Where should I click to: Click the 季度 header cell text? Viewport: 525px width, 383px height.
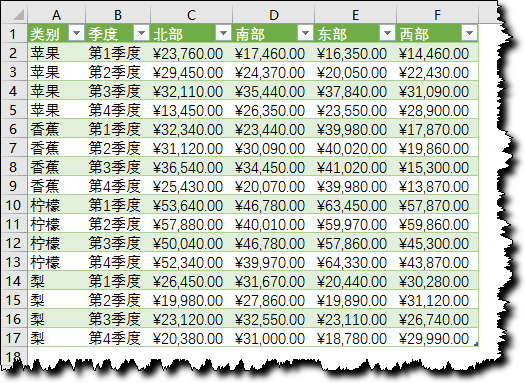tap(103, 34)
